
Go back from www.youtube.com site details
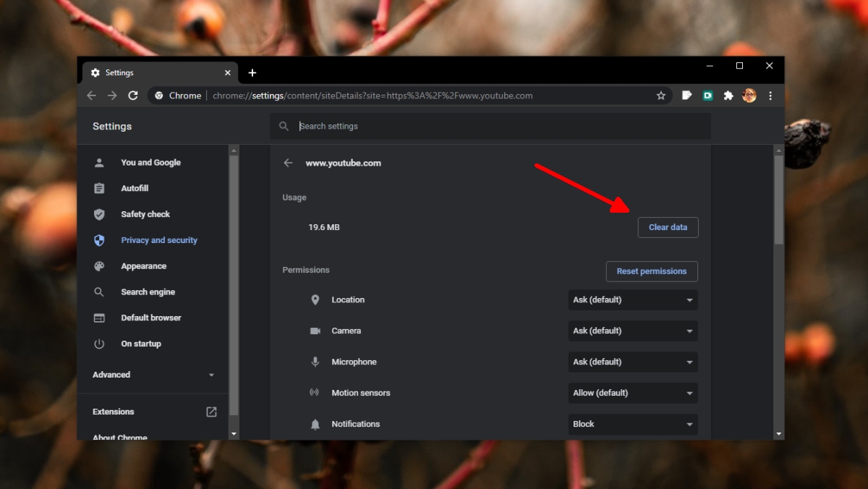[x=288, y=163]
